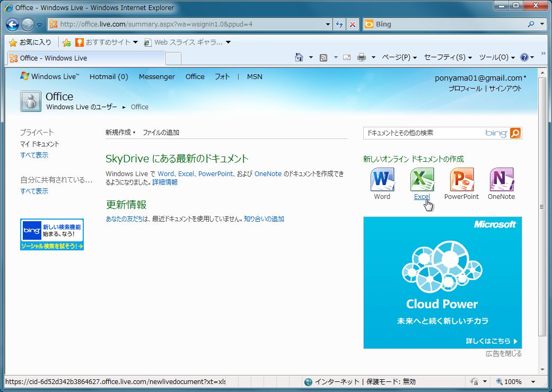Click the Windows Live logo
Screen dimensions: 552x392
[x=50, y=76]
